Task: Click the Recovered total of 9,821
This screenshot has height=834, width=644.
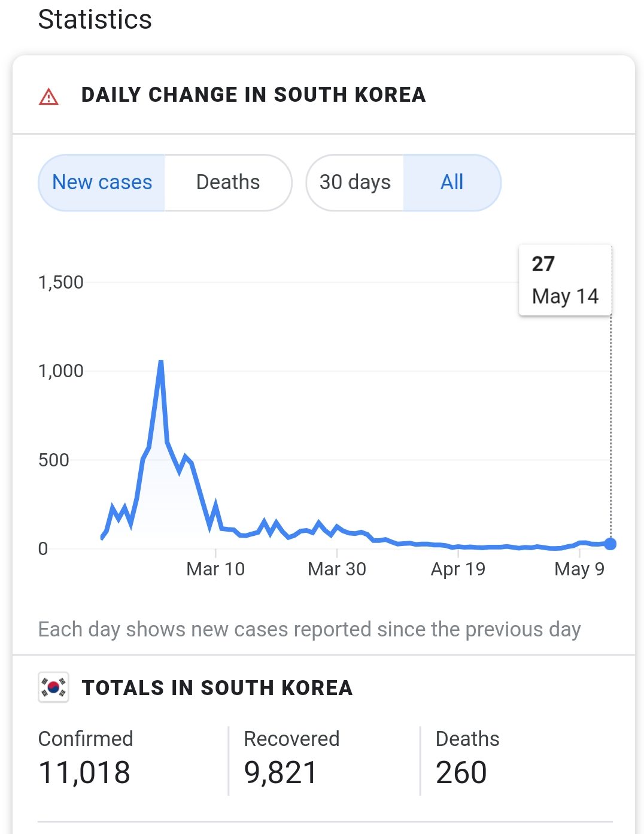Action: coord(280,772)
